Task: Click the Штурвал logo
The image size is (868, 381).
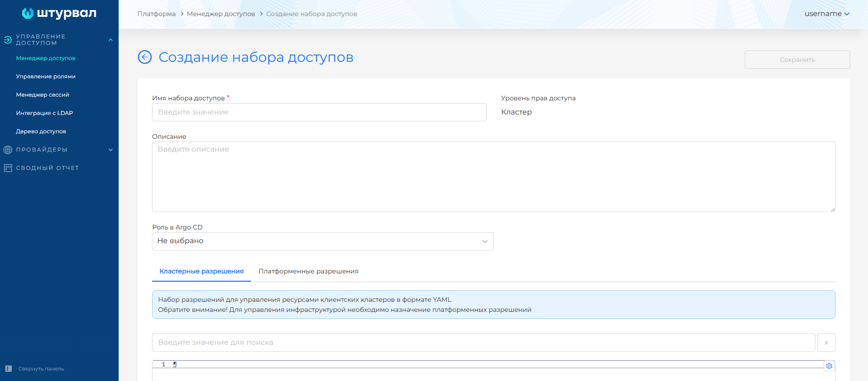Action: pyautogui.click(x=59, y=13)
